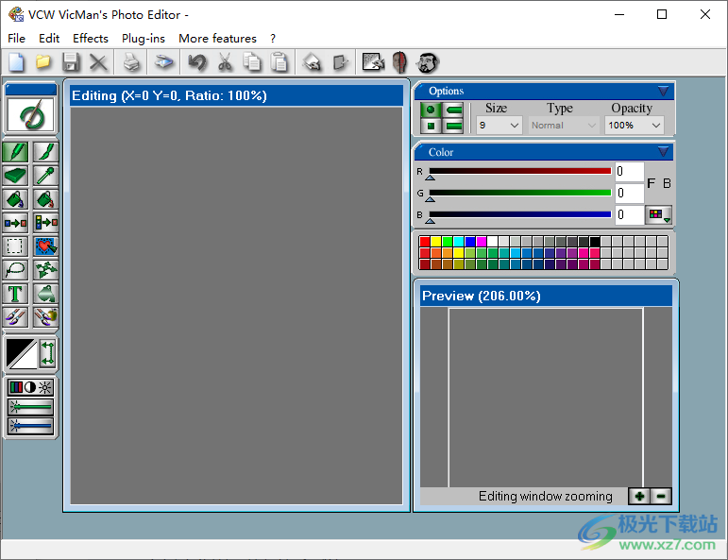
Task: Copy selection using toolbar copy icon
Action: coord(252,62)
